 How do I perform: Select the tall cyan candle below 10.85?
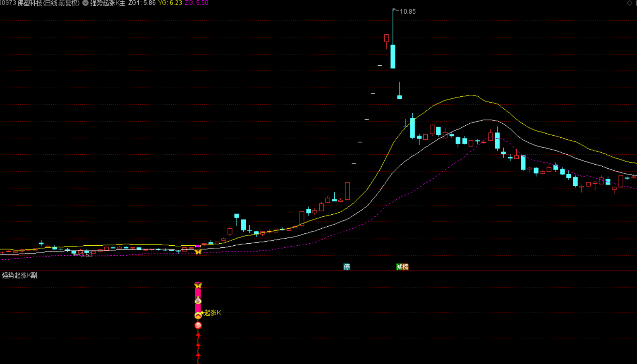coord(393,56)
